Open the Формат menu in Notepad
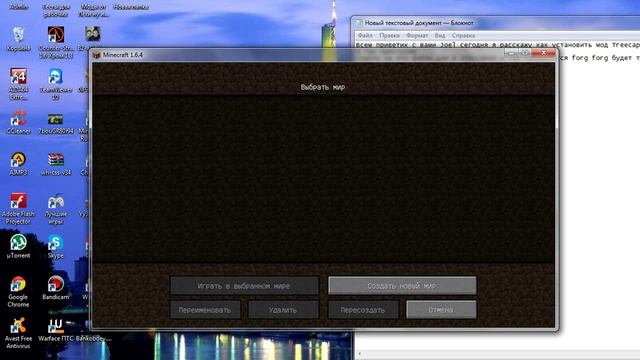The image size is (640, 360). click(x=417, y=36)
